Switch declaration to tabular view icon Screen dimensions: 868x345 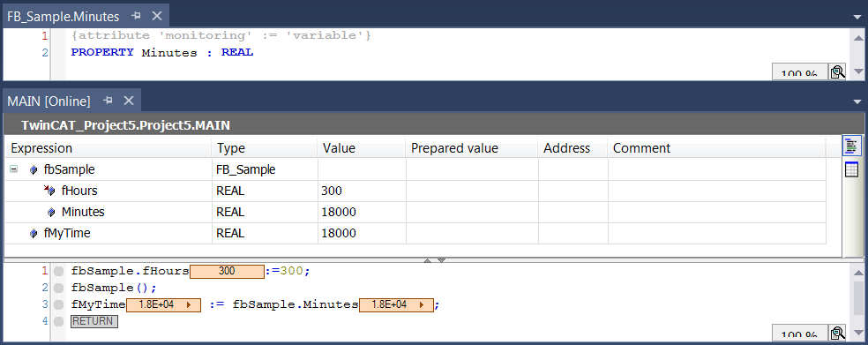coord(851,170)
